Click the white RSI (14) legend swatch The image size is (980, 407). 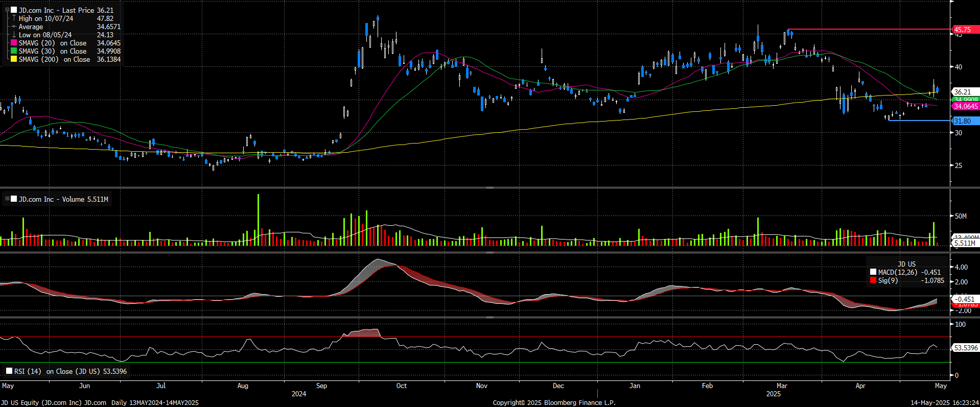[x=9, y=371]
